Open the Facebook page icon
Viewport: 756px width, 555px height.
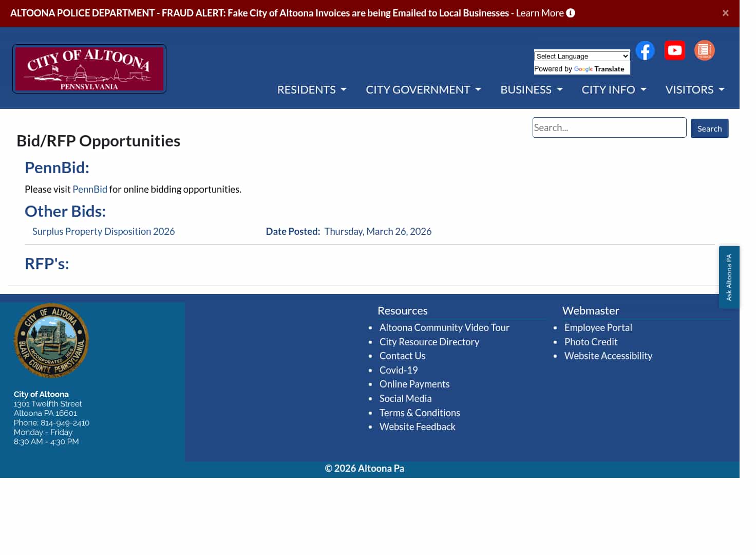click(645, 50)
